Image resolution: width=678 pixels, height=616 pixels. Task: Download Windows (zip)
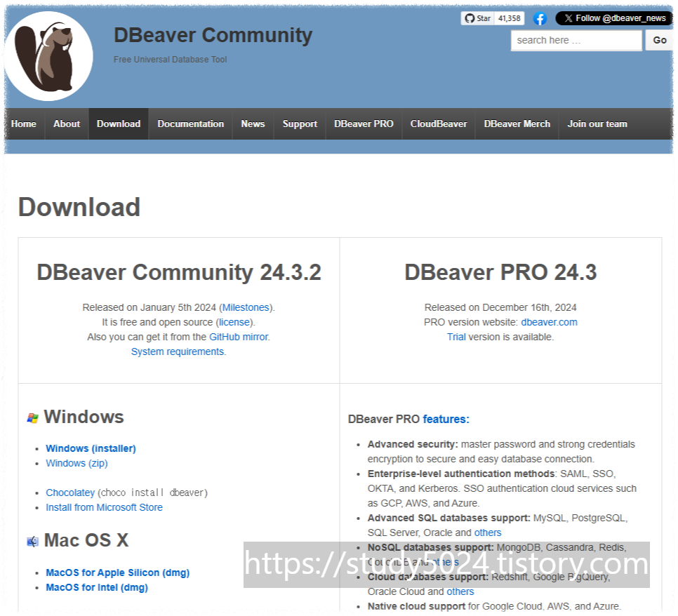pos(77,463)
